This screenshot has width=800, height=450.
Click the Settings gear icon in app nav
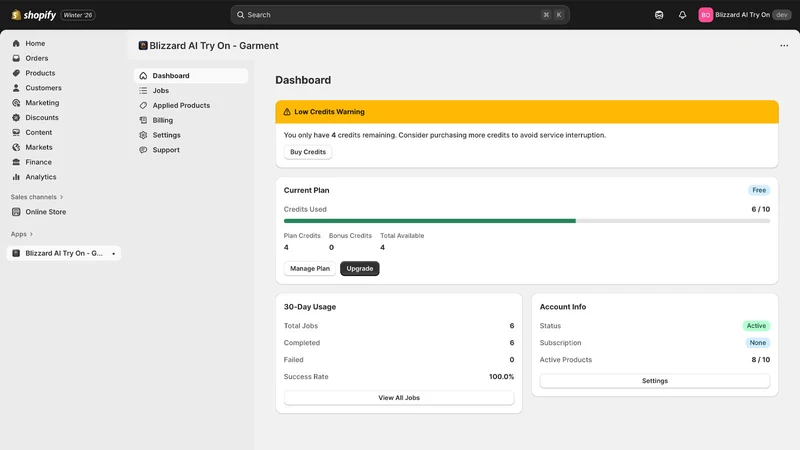(143, 135)
